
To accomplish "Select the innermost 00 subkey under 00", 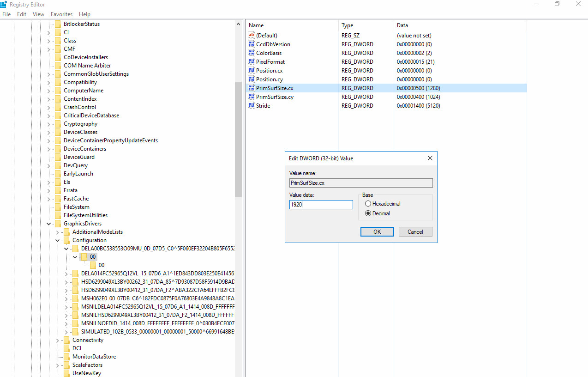I will pyautogui.click(x=102, y=265).
